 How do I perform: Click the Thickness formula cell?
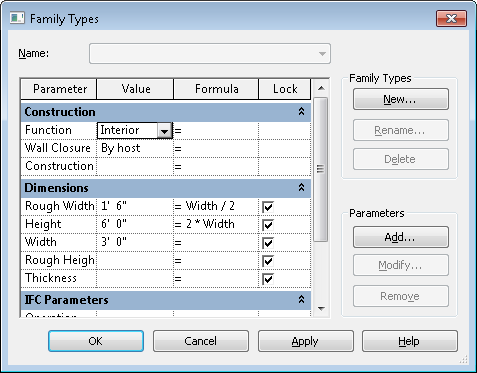click(x=216, y=278)
